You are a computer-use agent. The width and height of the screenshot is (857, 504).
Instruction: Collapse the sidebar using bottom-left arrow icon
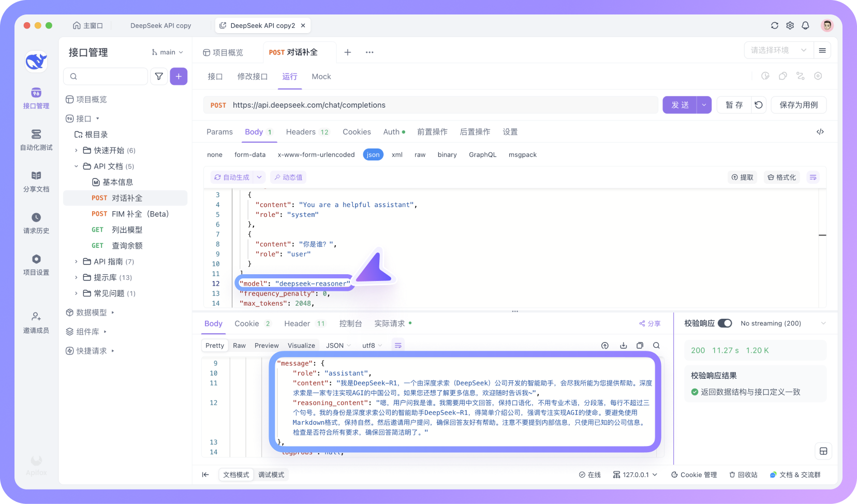click(x=205, y=475)
